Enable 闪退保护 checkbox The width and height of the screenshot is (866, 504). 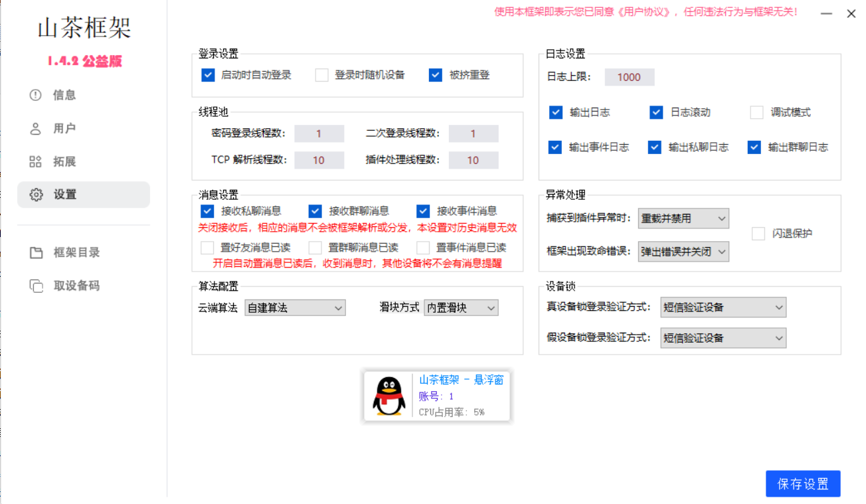[758, 234]
